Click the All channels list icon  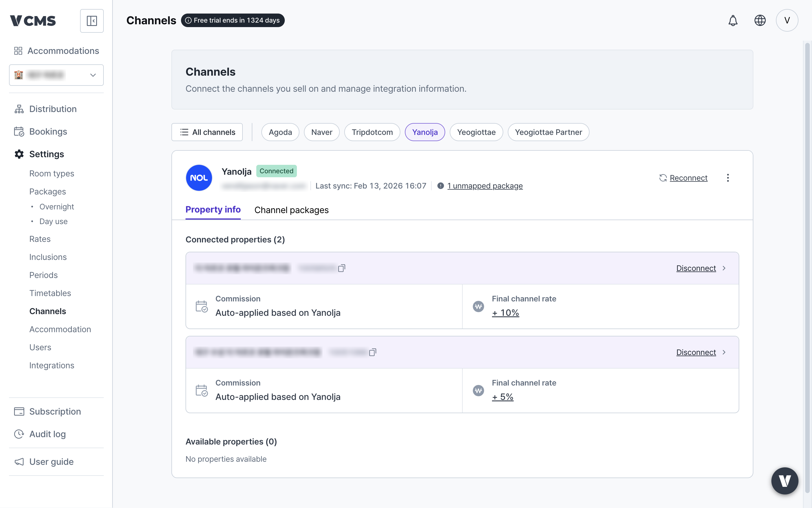click(184, 132)
